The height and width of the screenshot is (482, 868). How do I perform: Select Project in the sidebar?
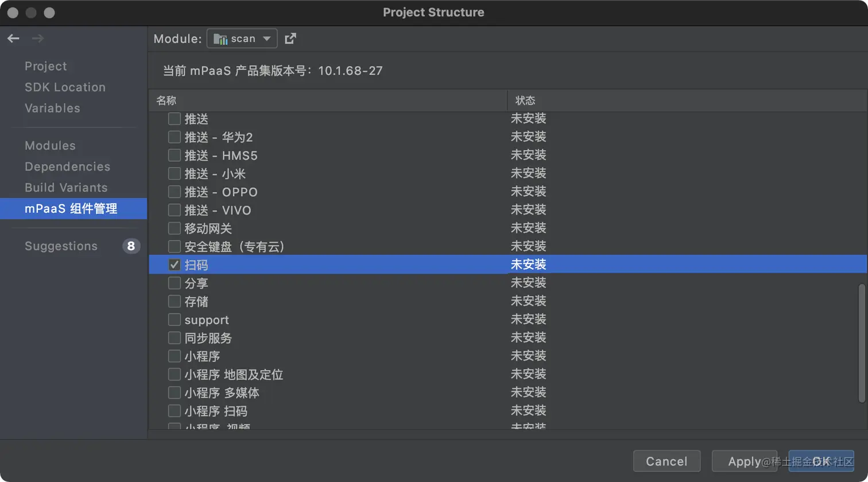pos(46,66)
